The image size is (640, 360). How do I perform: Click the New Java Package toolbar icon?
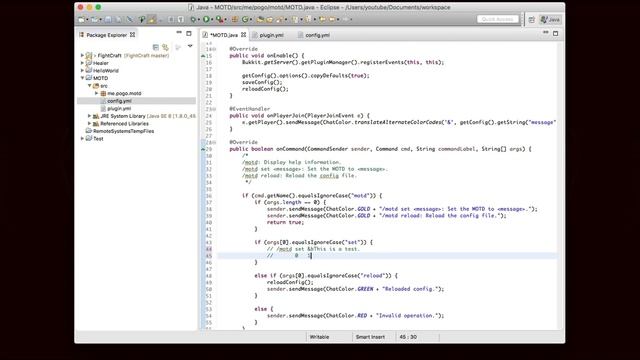click(x=235, y=19)
